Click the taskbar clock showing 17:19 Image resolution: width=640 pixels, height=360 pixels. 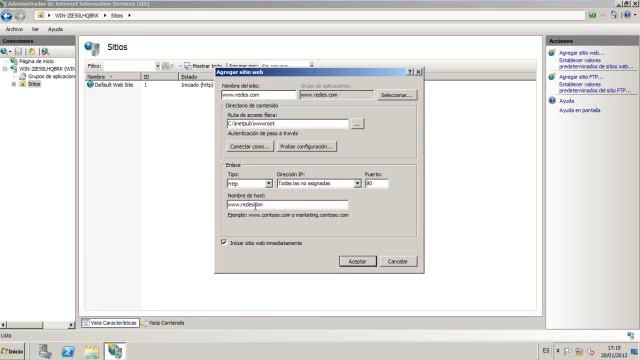(614, 351)
